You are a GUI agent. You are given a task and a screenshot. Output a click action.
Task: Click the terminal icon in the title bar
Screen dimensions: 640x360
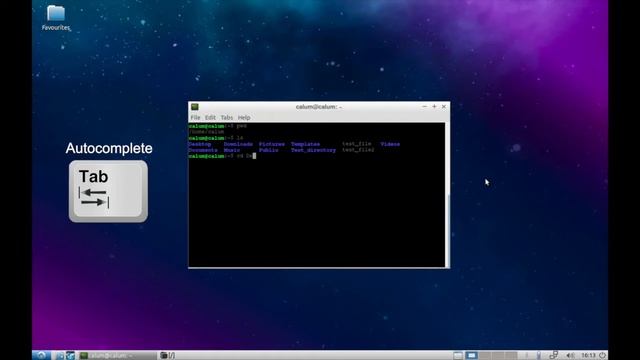[195, 107]
